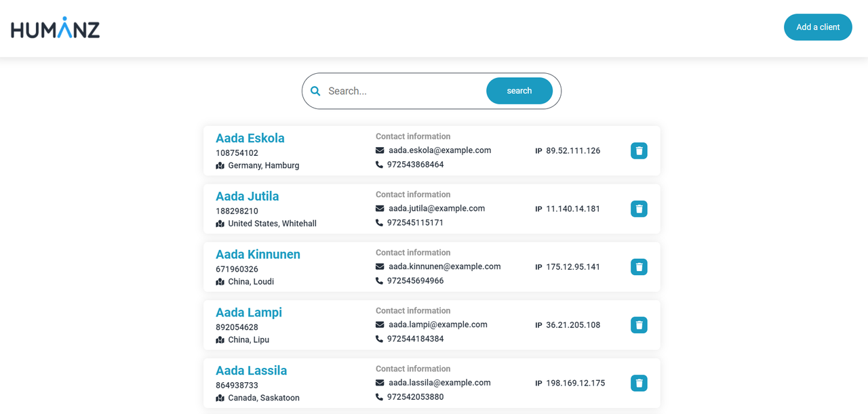Image resolution: width=868 pixels, height=414 pixels.
Task: Click email aada.lassila@example.com
Action: tap(439, 383)
